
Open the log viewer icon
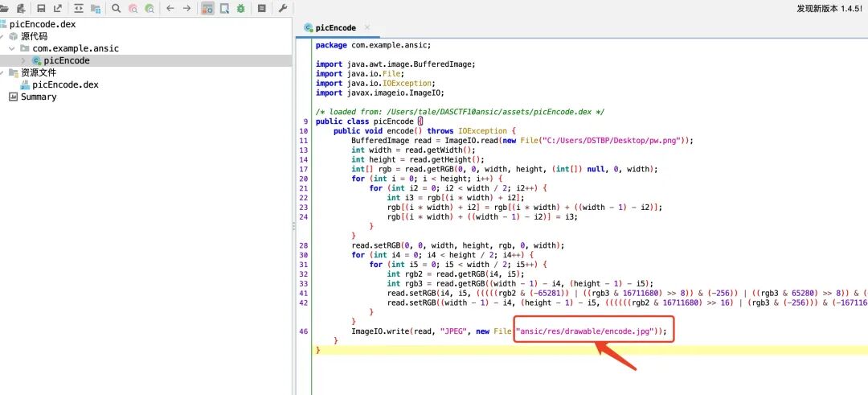[x=262, y=8]
